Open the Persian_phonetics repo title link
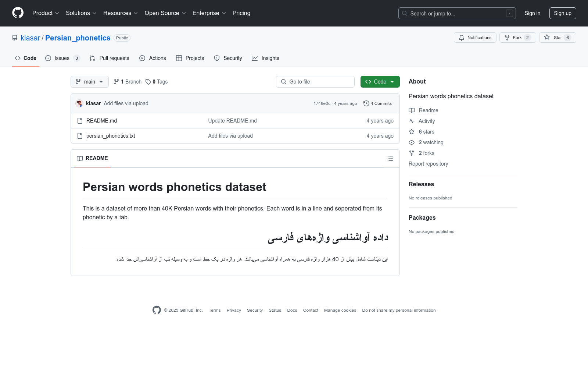The height and width of the screenshot is (368, 588). pos(78,38)
